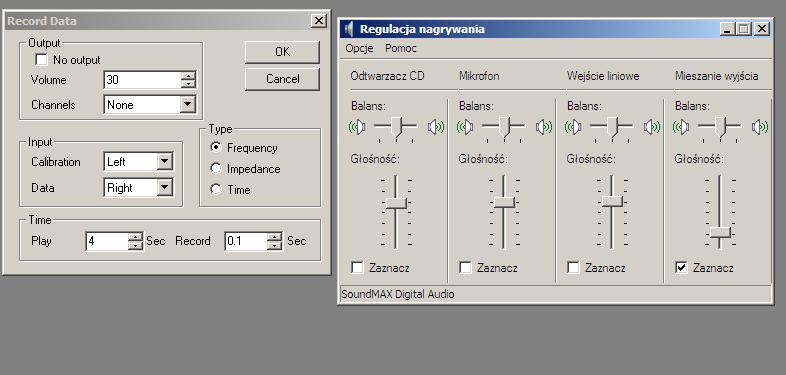The width and height of the screenshot is (786, 375).
Task: Select the Frequency type radio button
Action: pos(216,147)
